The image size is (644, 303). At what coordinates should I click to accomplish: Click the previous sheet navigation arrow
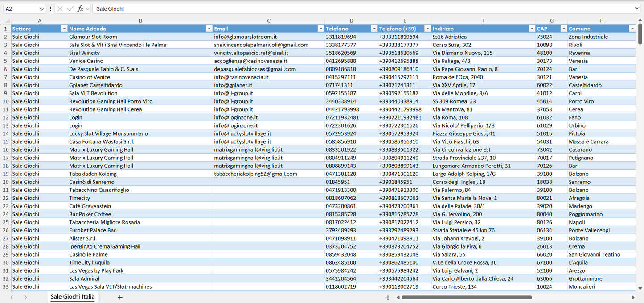[12, 297]
